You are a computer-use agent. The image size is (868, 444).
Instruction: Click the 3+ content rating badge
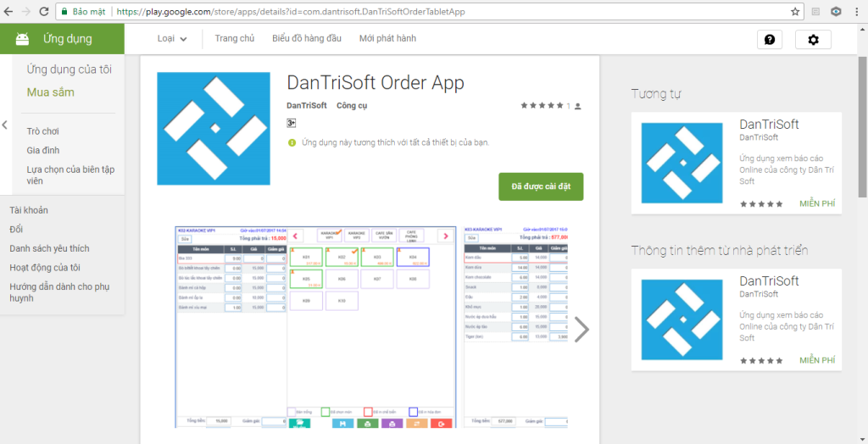292,123
